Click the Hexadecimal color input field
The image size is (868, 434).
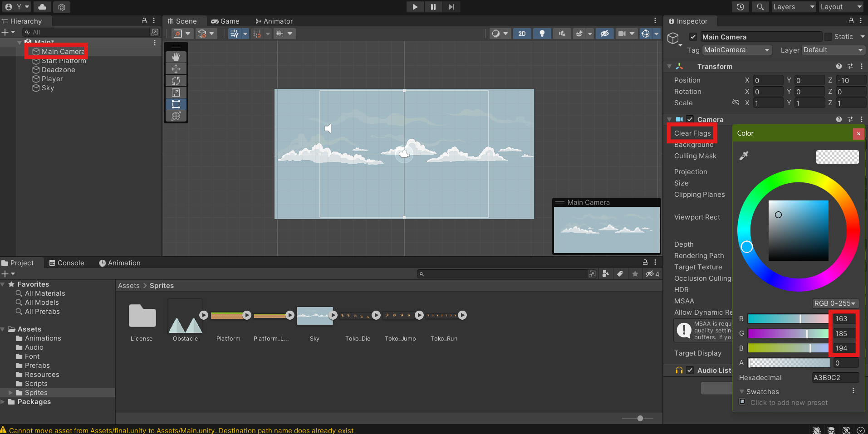coord(835,377)
